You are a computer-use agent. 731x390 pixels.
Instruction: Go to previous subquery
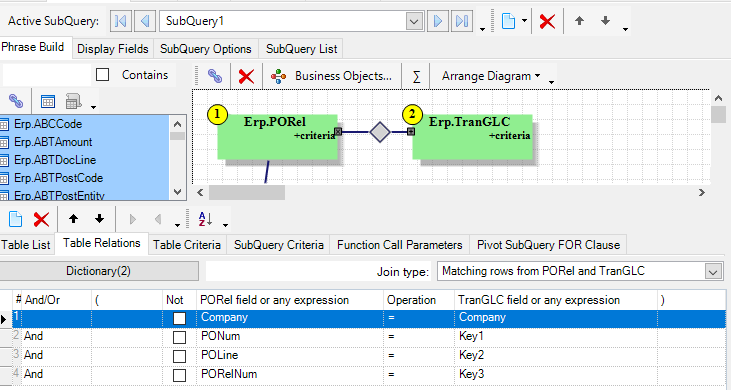pyautogui.click(x=145, y=21)
